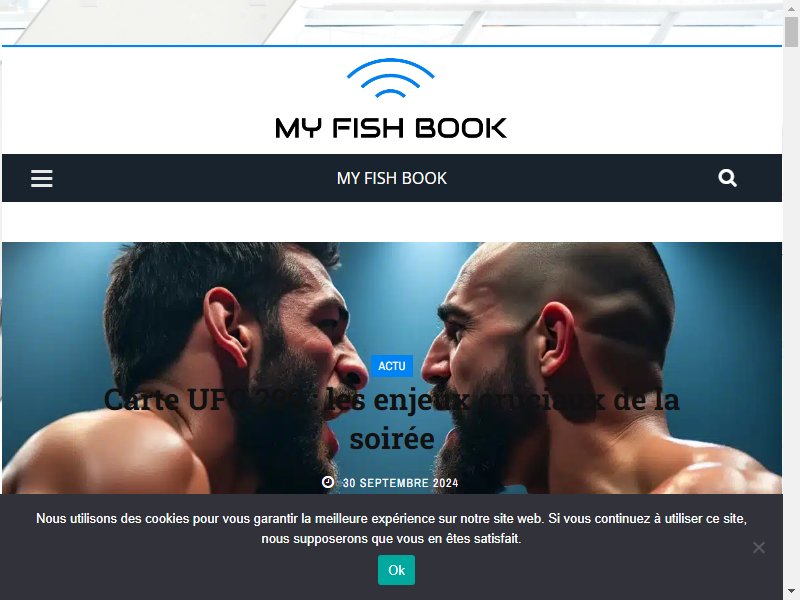Click the cookie notice message text
800x600 pixels.
(391, 529)
